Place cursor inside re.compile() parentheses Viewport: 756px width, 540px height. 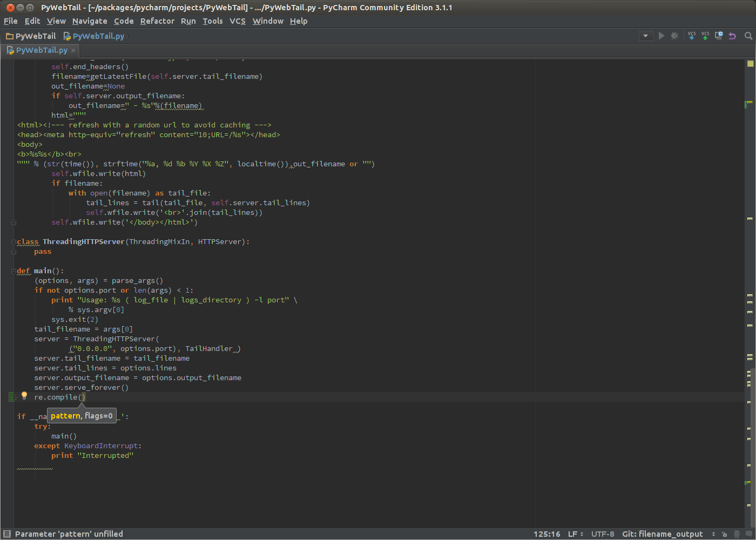[x=82, y=397]
